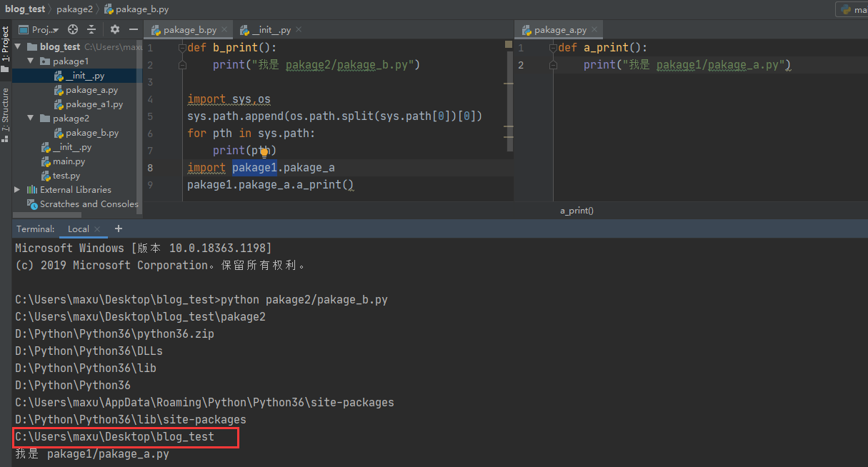
Task: Select the pakage2 folder in the tree
Action: point(64,119)
